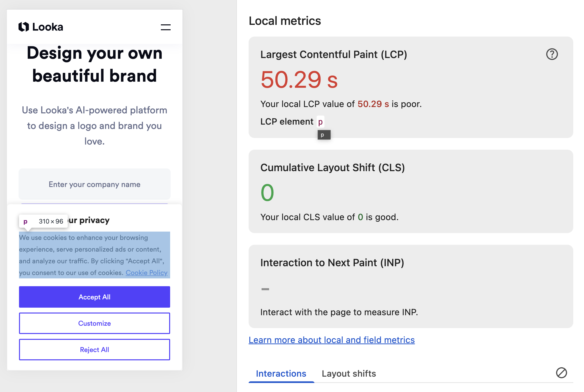Select the Interactions tab

[281, 373]
